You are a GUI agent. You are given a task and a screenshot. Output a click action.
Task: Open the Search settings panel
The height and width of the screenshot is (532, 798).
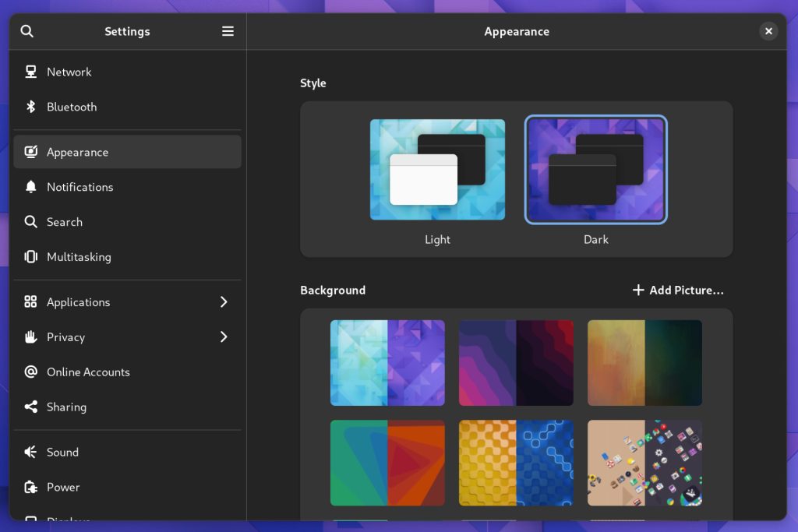[65, 222]
